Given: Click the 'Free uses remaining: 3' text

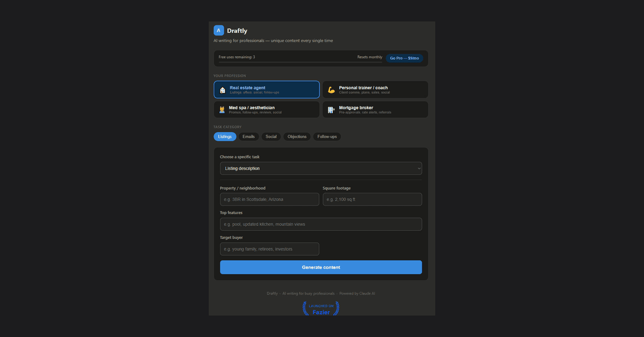Looking at the screenshot, I should point(237,57).
